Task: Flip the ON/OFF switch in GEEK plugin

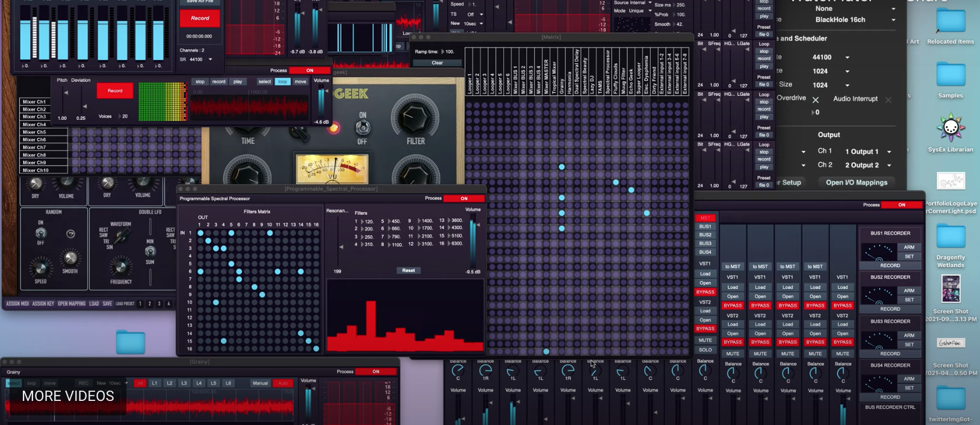Action: [362, 127]
